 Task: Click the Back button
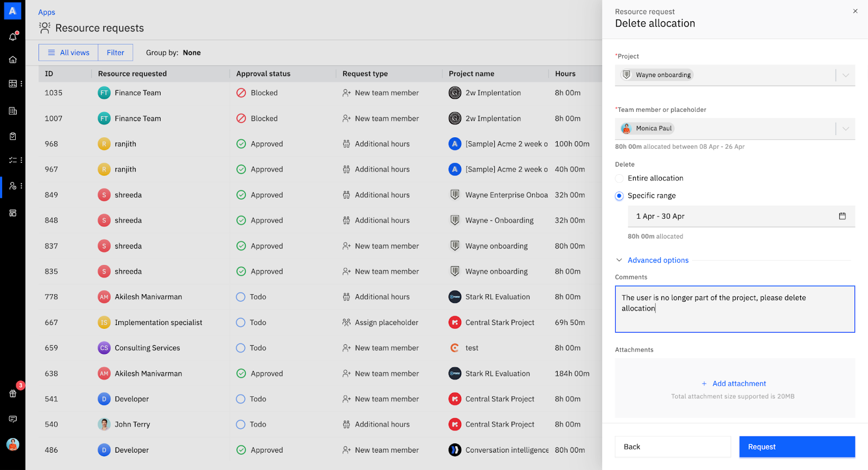(x=673, y=447)
